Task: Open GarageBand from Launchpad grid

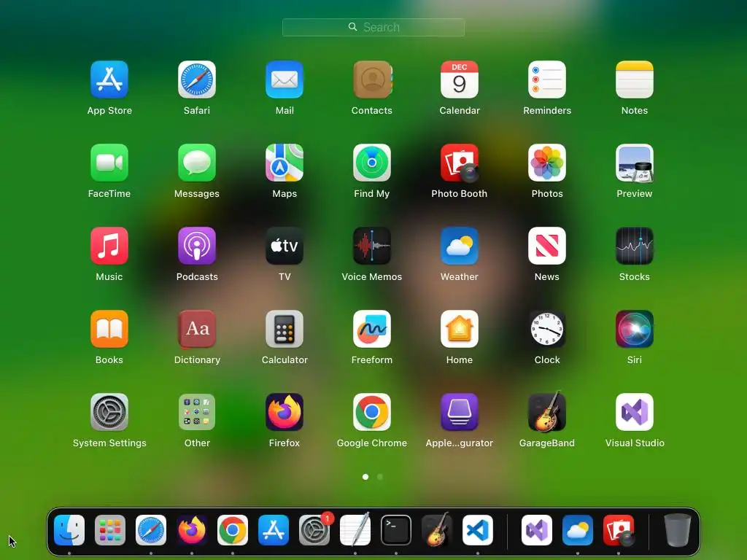Action: coord(547,412)
